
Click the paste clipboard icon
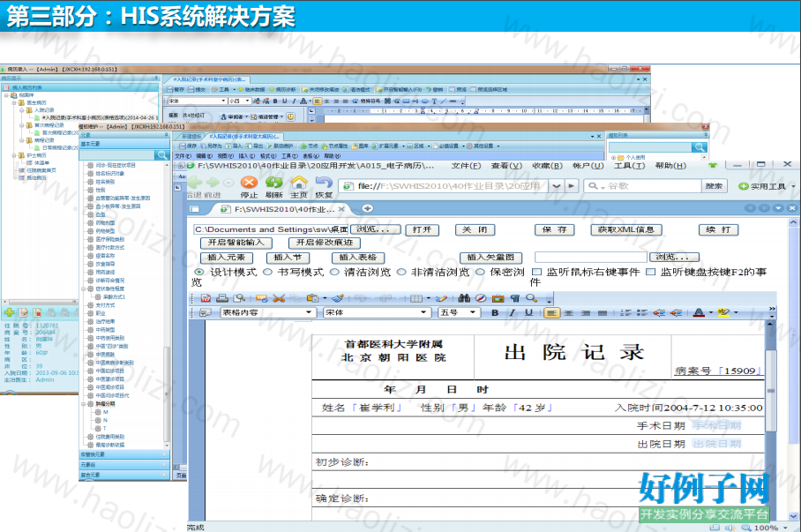click(312, 298)
